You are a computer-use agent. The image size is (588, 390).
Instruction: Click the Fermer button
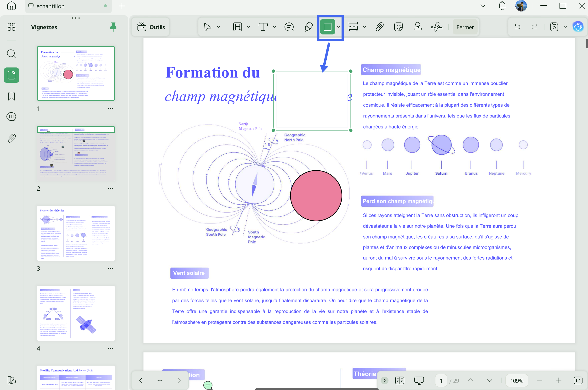coord(465,27)
